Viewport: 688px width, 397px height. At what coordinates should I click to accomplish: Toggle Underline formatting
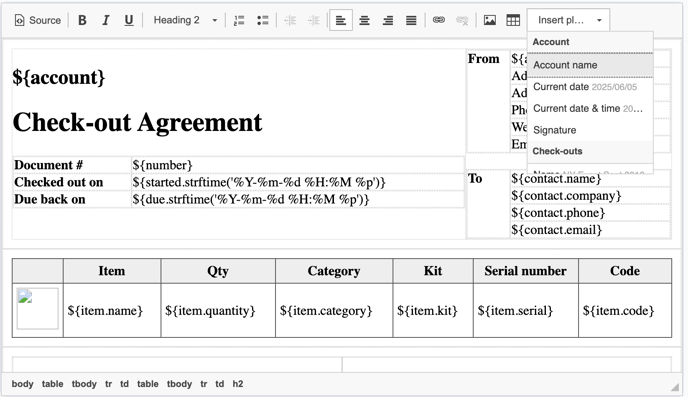(x=129, y=20)
